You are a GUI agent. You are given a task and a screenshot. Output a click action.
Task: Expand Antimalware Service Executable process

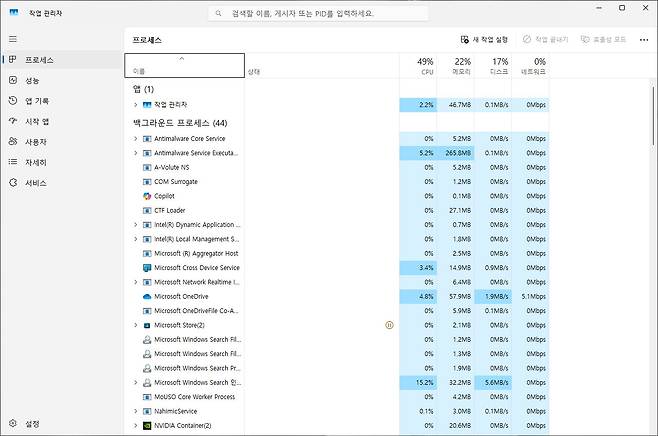(135, 153)
